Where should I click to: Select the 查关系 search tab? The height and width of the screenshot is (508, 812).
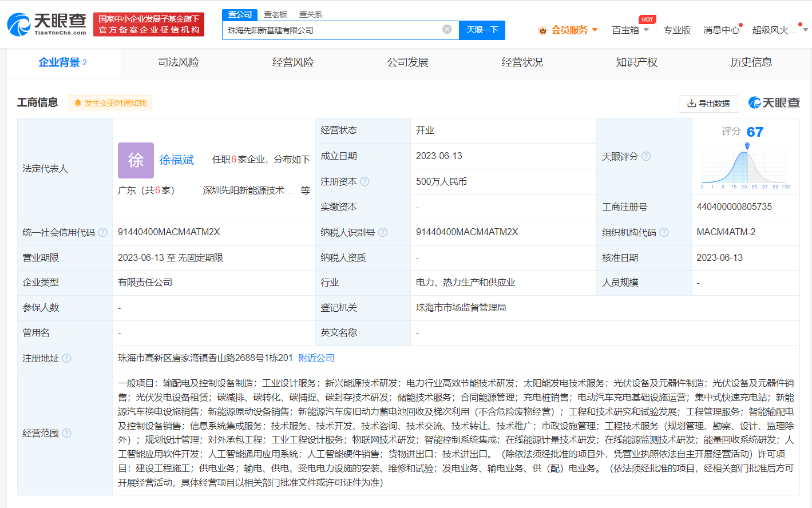click(311, 14)
